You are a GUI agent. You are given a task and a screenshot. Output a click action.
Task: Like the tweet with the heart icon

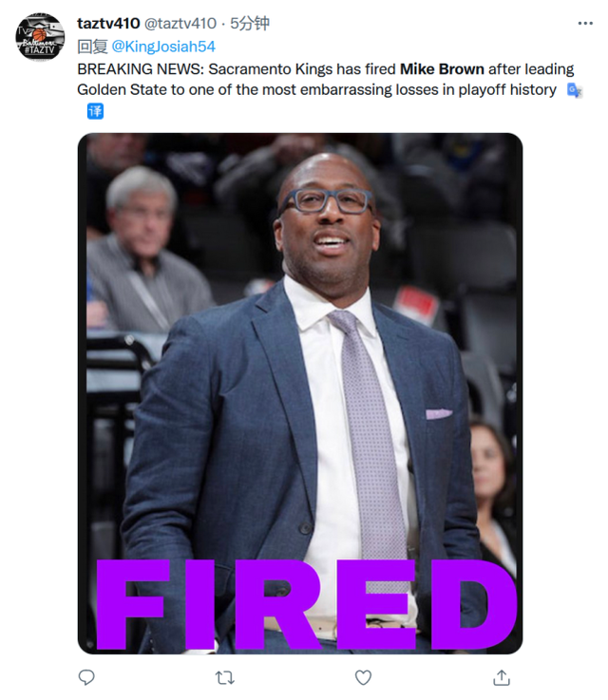[x=363, y=677]
